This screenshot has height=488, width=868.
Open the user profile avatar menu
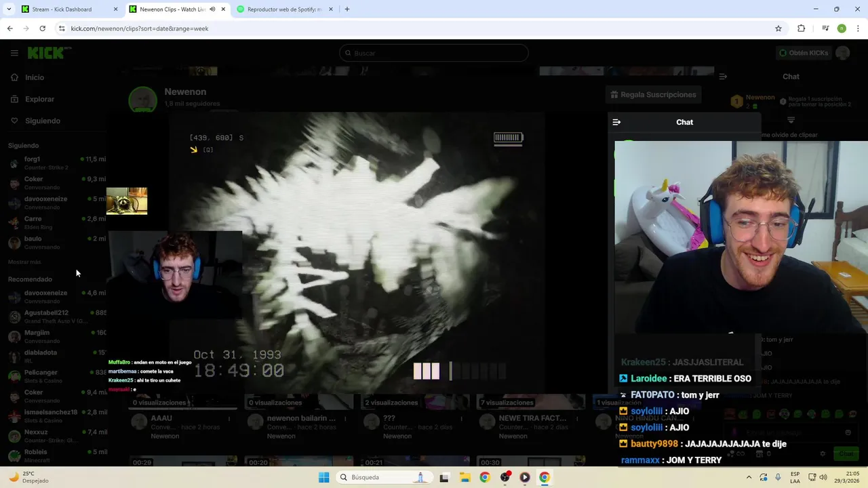pyautogui.click(x=843, y=53)
